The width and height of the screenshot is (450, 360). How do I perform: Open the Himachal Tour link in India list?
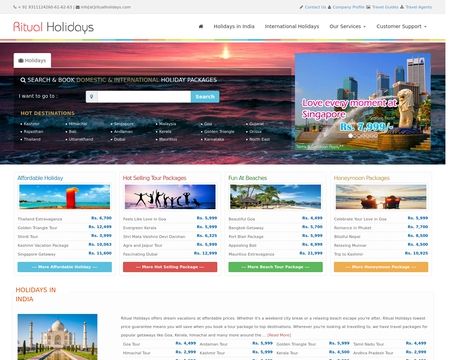137,353
